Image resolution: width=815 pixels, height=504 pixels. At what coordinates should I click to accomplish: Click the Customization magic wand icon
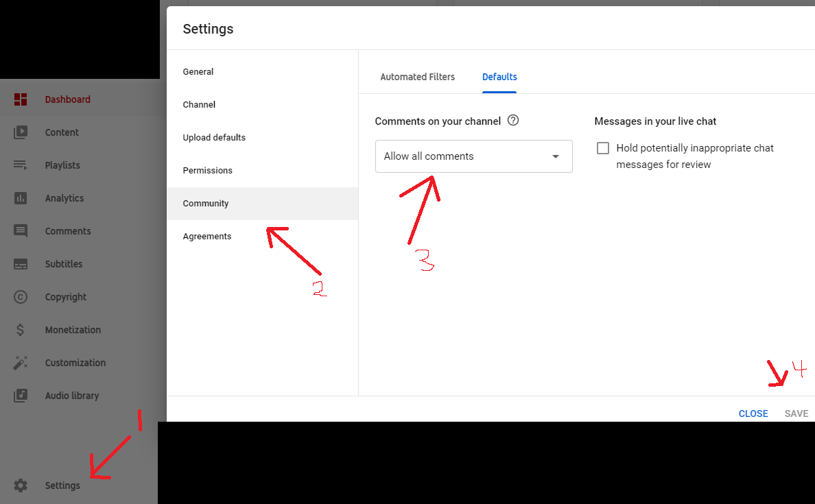(21, 363)
